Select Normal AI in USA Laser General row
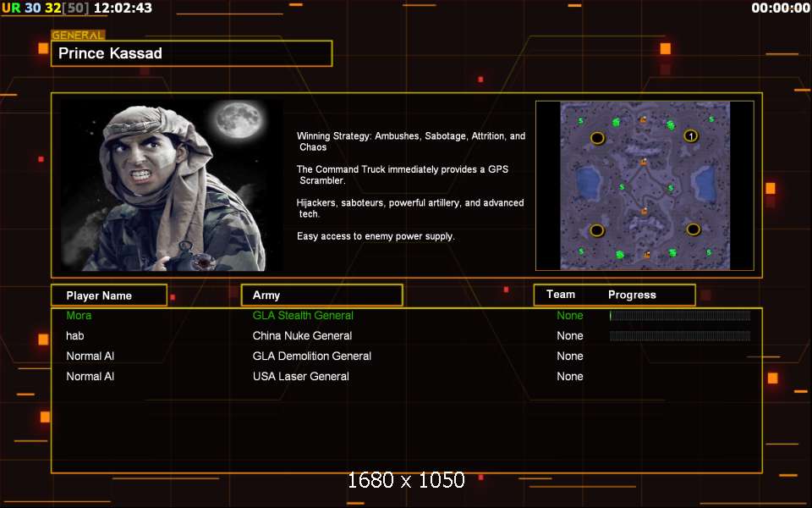Image resolution: width=812 pixels, height=508 pixels. [91, 376]
